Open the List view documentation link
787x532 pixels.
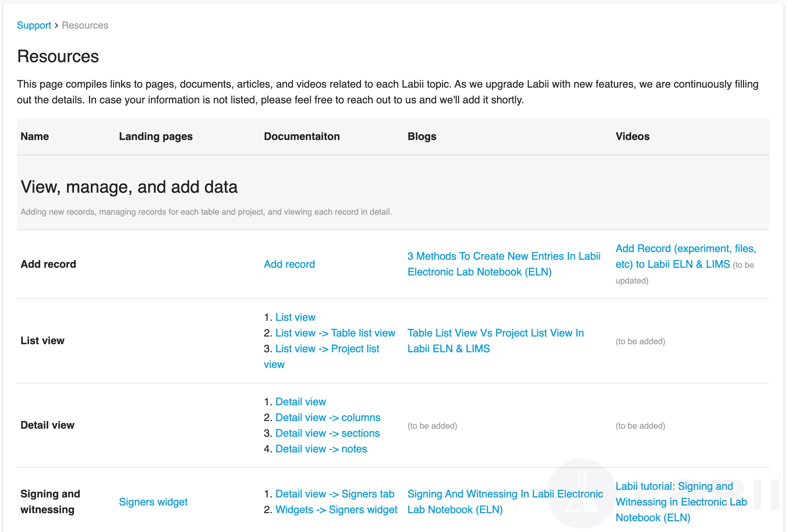pos(295,317)
